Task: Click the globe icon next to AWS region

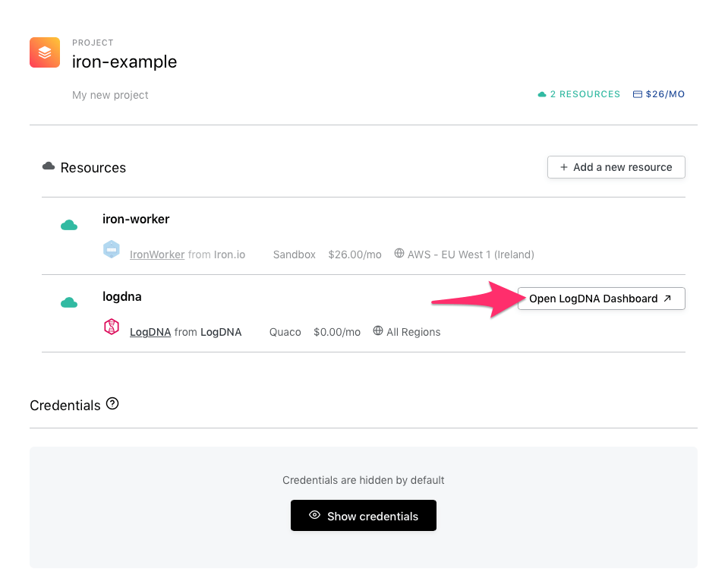Action: 399,253
